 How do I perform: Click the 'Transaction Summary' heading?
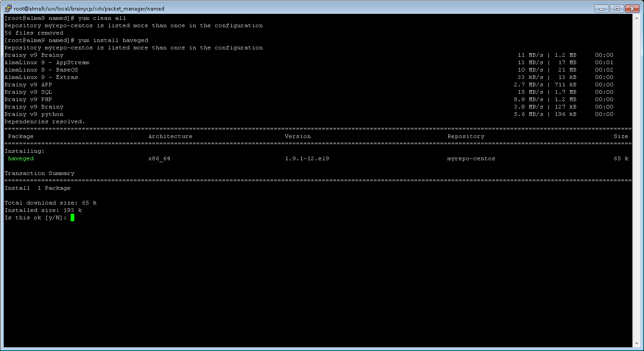tap(39, 173)
